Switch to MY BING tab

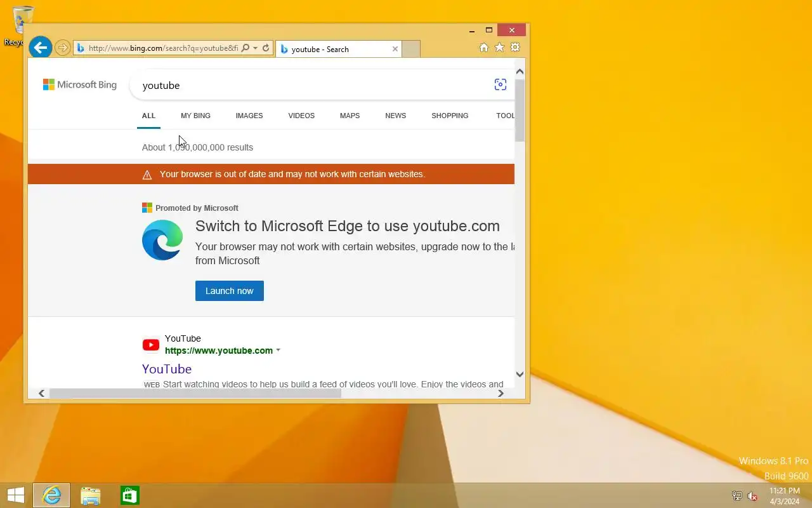click(x=195, y=116)
